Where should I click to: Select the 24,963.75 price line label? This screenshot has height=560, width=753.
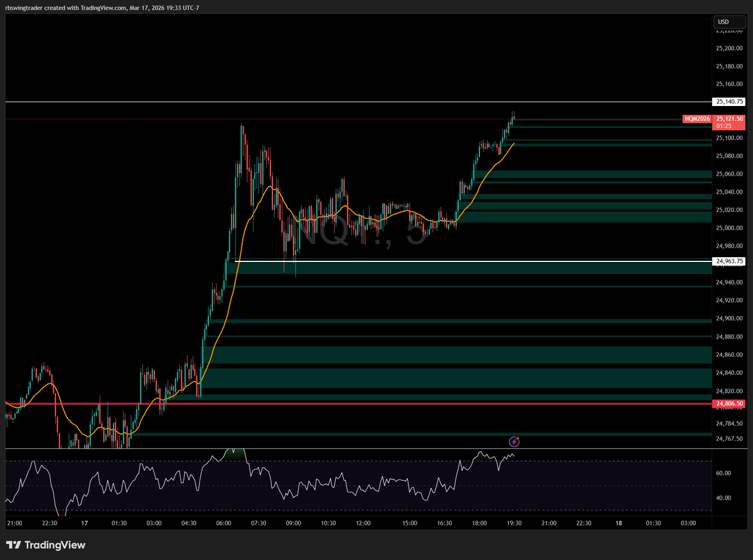click(729, 261)
